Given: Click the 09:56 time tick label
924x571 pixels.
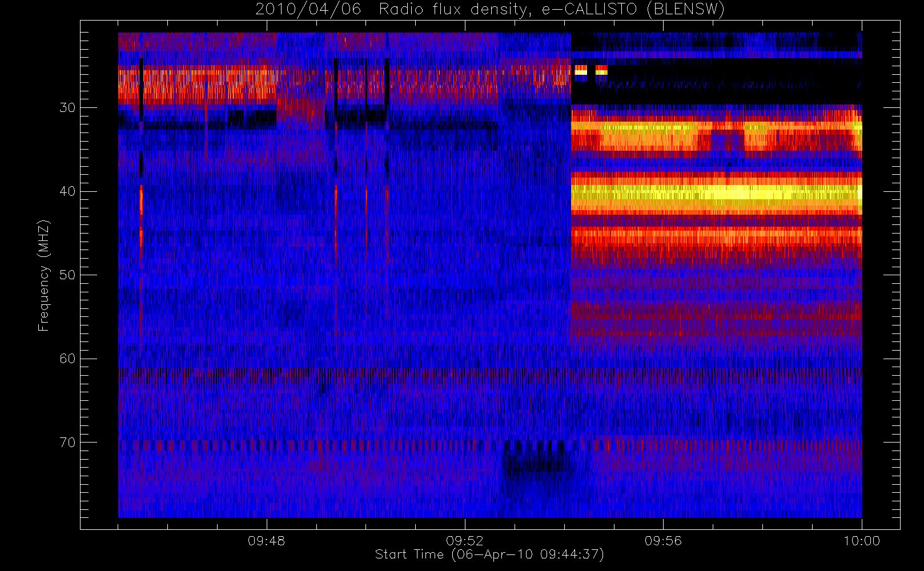Looking at the screenshot, I should pyautogui.click(x=663, y=541).
